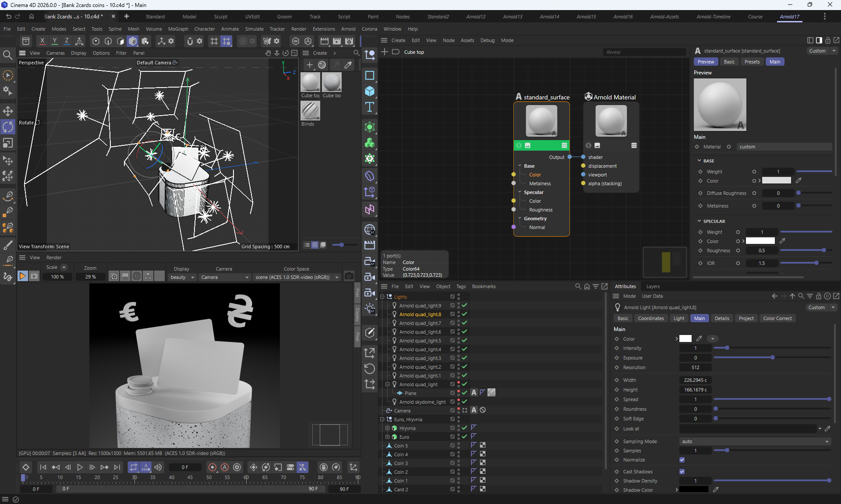Click the Cube primitive icon
This screenshot has height=504, width=841.
[x=370, y=91]
